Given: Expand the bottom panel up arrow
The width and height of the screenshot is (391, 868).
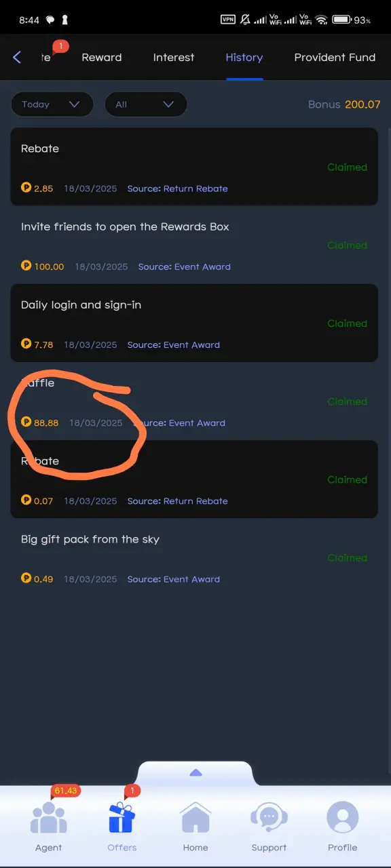Looking at the screenshot, I should coord(195,772).
